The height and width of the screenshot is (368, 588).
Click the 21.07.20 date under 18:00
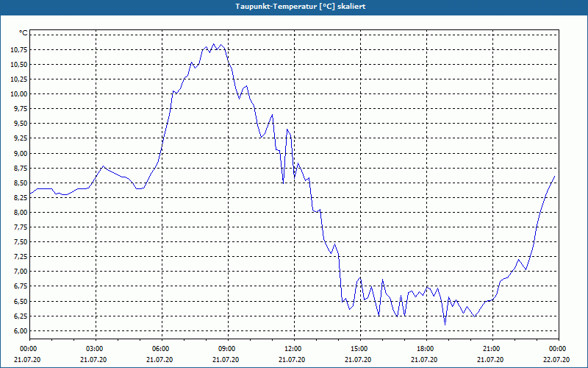[x=424, y=360]
